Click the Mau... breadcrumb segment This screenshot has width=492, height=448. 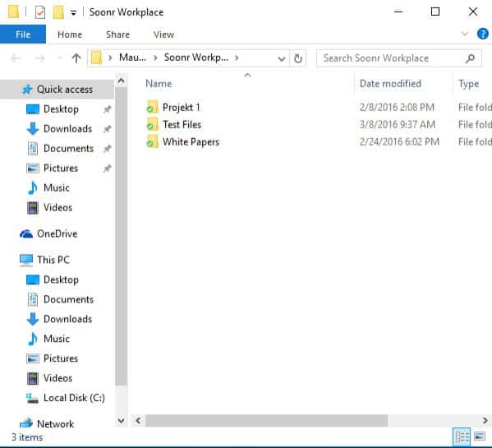[132, 58]
